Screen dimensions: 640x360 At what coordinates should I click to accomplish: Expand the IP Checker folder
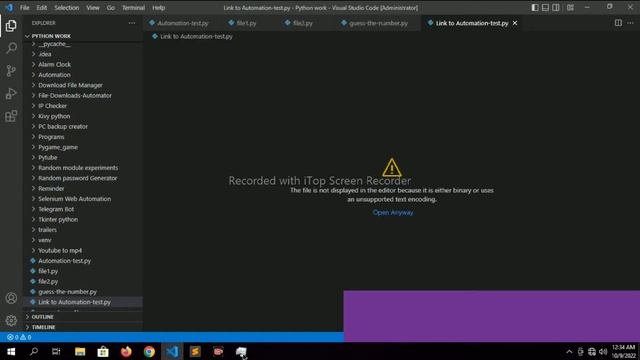tap(52, 106)
